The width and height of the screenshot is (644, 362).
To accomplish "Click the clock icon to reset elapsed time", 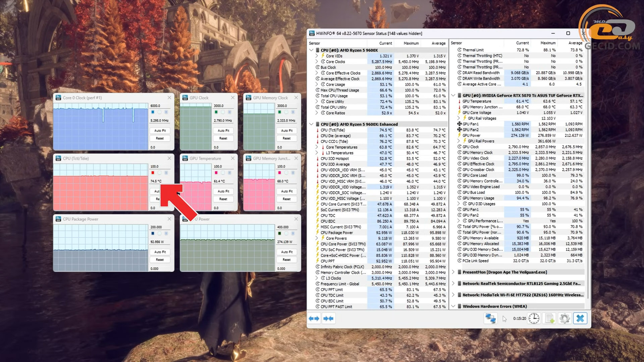I will pos(534,318).
